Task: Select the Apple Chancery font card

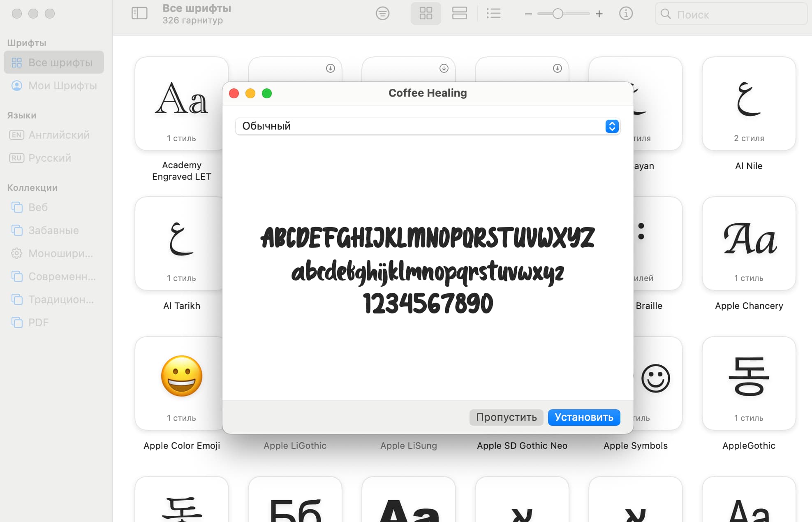Action: pyautogui.click(x=749, y=244)
